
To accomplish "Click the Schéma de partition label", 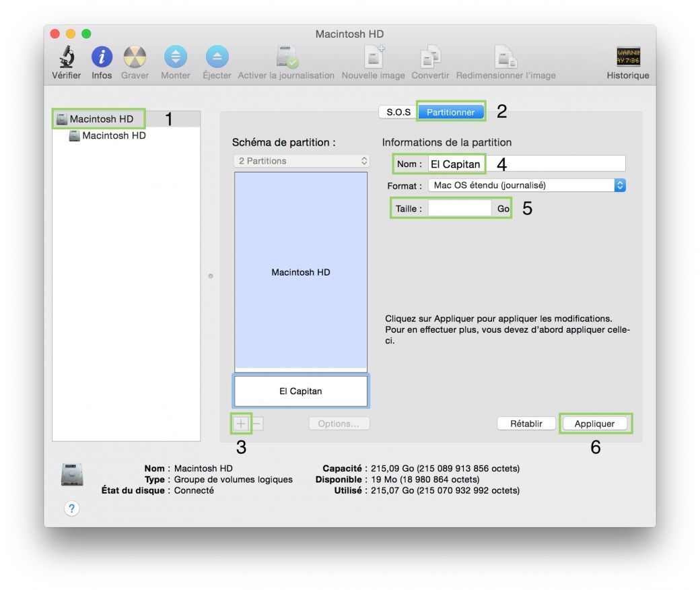I will click(x=283, y=143).
